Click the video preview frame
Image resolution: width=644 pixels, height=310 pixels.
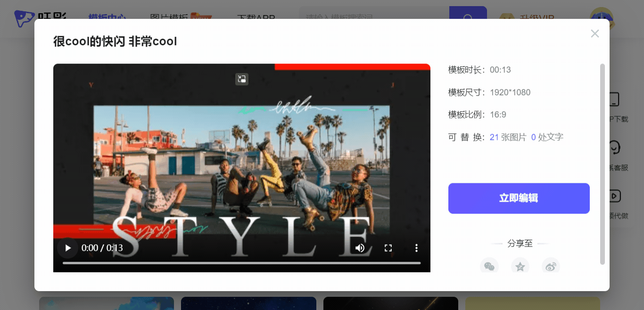(x=242, y=168)
